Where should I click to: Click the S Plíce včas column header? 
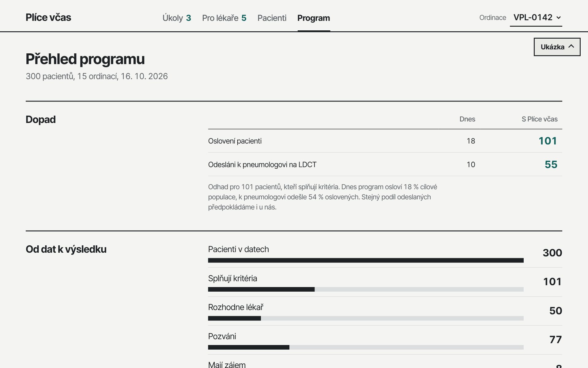[540, 119]
